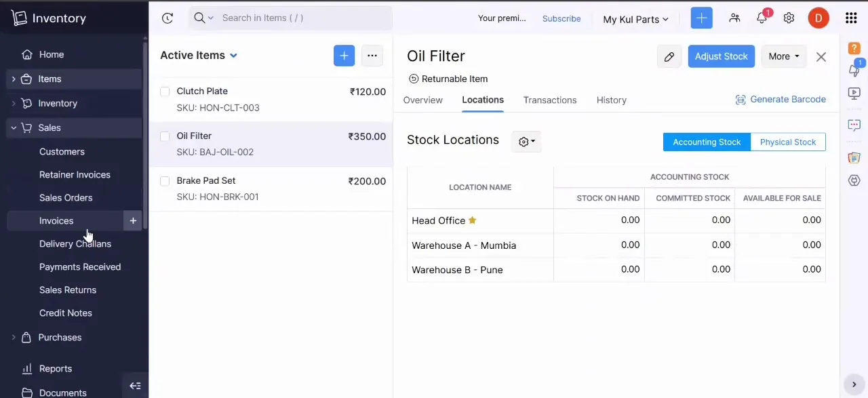
Task: Open the help question mark icon
Action: click(854, 48)
